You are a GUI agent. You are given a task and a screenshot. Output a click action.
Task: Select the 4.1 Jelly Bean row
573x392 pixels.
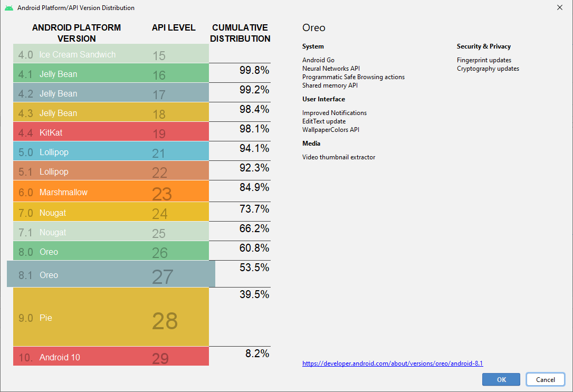pyautogui.click(x=111, y=74)
